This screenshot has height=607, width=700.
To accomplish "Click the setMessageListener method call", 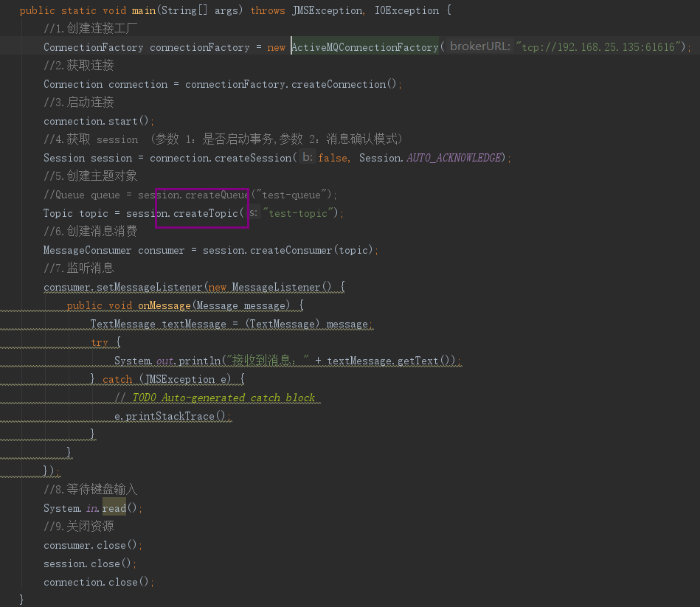I will [x=150, y=287].
